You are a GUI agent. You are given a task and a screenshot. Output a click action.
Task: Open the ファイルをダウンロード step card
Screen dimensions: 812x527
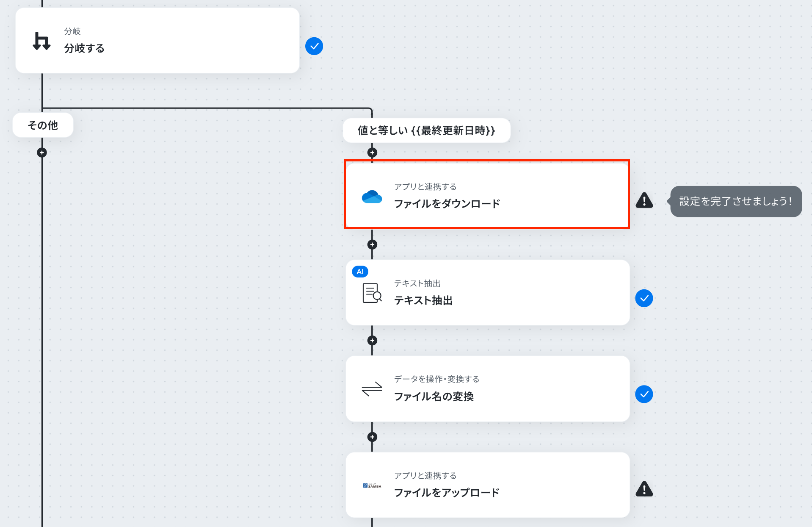[487, 194]
